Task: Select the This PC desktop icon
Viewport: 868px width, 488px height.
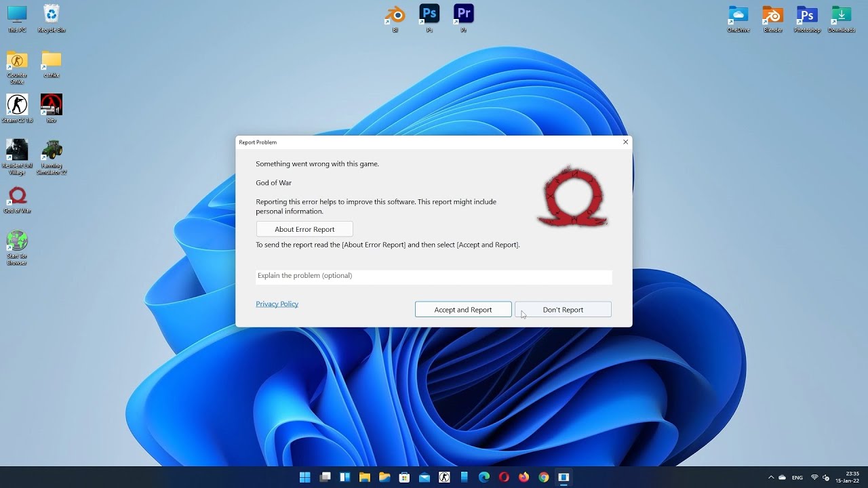Action: pyautogui.click(x=17, y=18)
